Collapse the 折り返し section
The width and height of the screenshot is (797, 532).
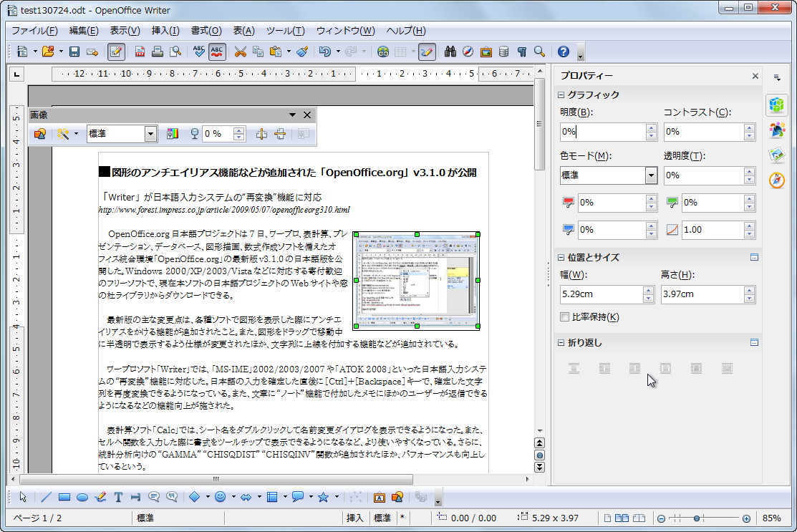561,343
